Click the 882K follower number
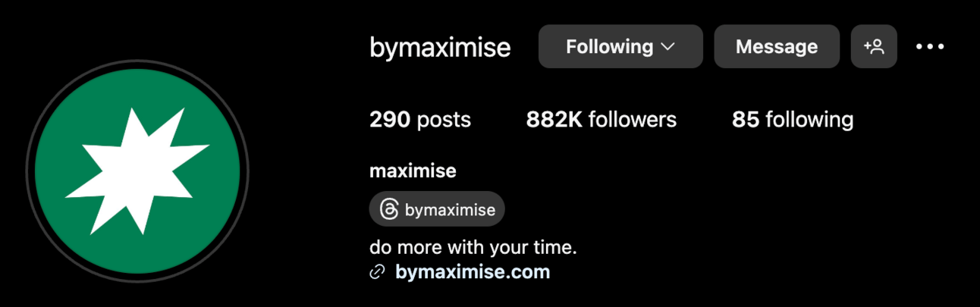980x307 pixels. coord(554,120)
